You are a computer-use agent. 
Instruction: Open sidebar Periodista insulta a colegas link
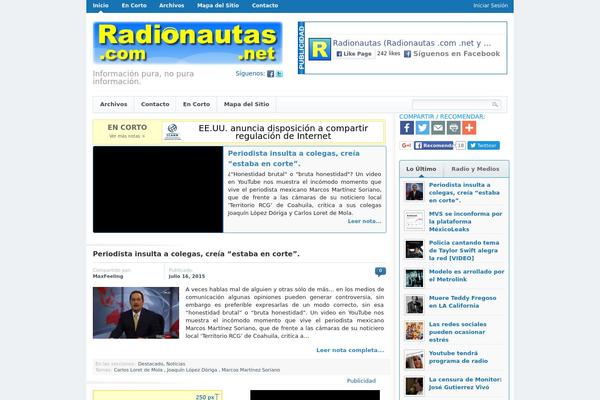tap(464, 193)
